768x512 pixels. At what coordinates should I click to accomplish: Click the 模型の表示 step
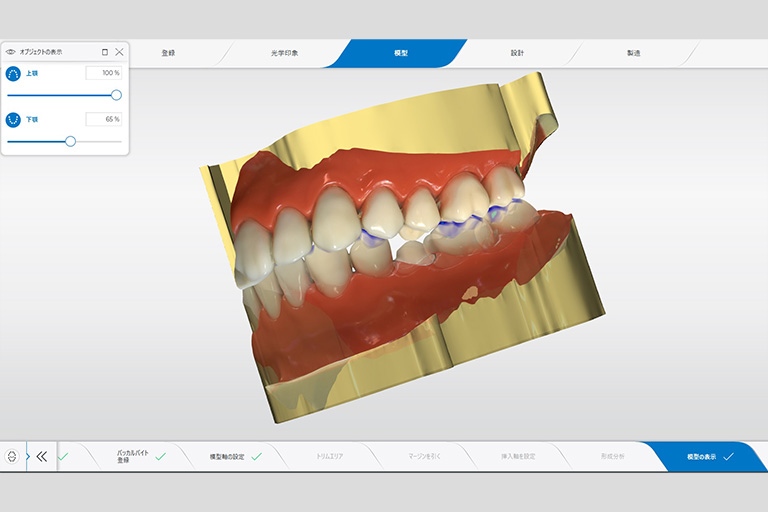click(702, 456)
